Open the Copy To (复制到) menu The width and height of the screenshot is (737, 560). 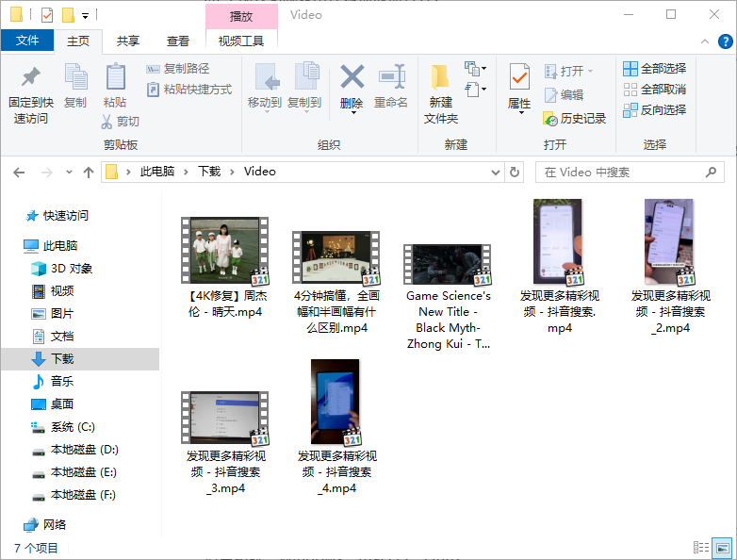pos(304,87)
